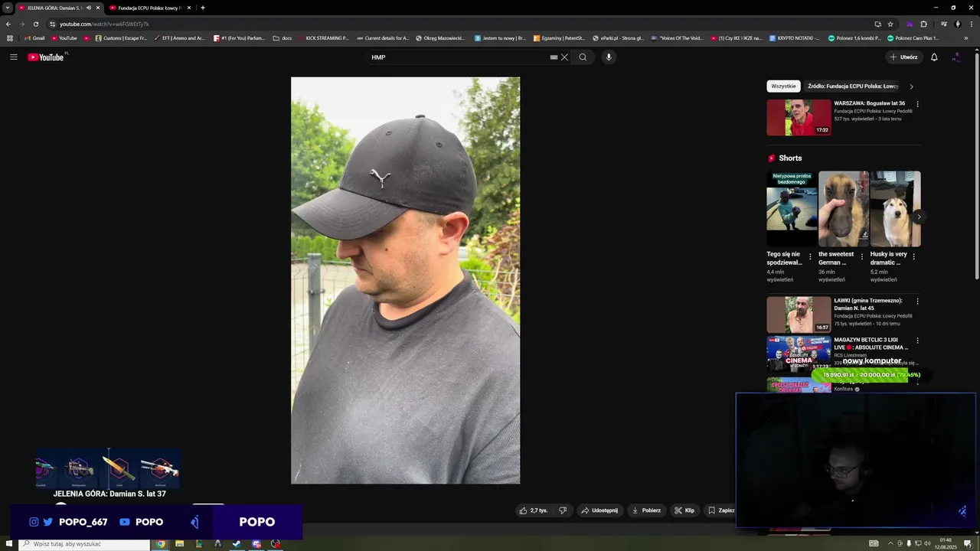Dislike the video
Image resolution: width=980 pixels, height=551 pixels.
click(563, 510)
